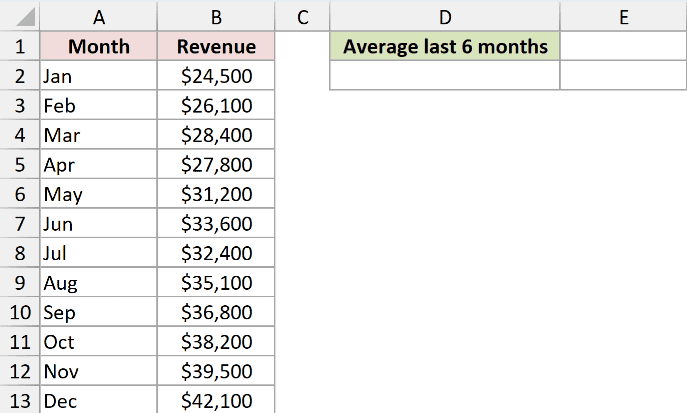Screen dimensions: 687x413
Task: Select empty cell E2
Action: [x=623, y=75]
